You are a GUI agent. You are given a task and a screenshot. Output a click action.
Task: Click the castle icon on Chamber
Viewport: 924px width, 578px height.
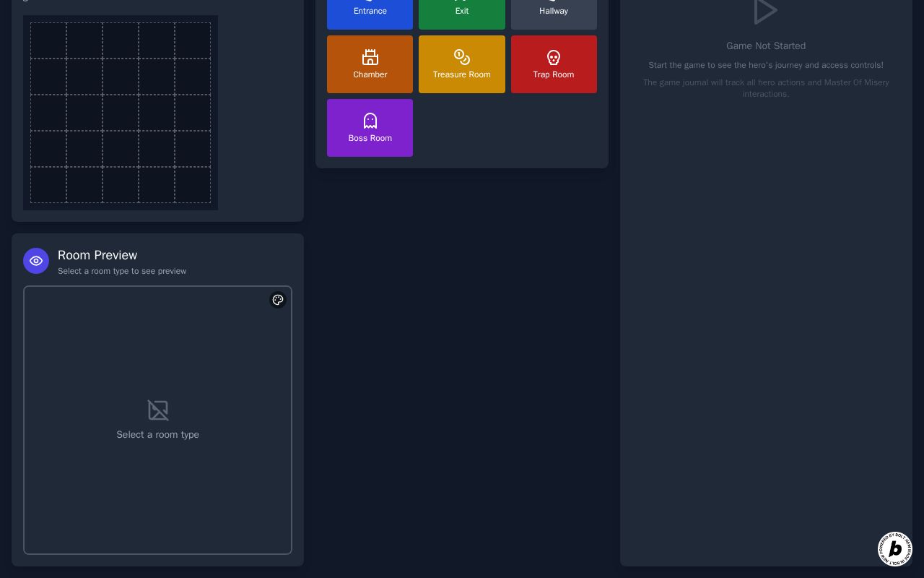[x=370, y=57]
